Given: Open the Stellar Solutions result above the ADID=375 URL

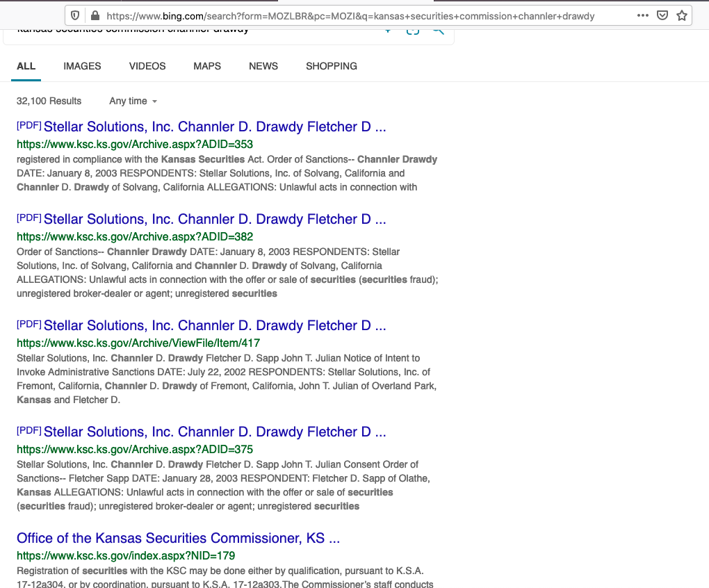Looking at the screenshot, I should click(215, 432).
